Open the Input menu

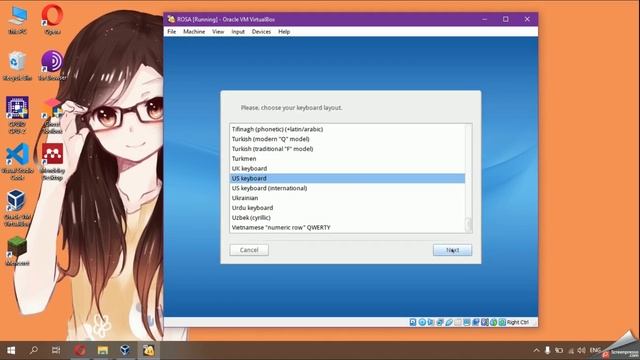click(x=238, y=31)
